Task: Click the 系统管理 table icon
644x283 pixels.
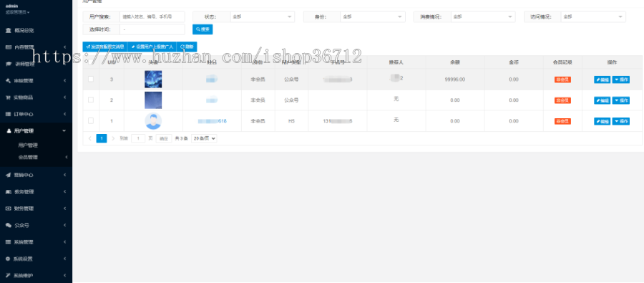Action: pyautogui.click(x=8, y=242)
